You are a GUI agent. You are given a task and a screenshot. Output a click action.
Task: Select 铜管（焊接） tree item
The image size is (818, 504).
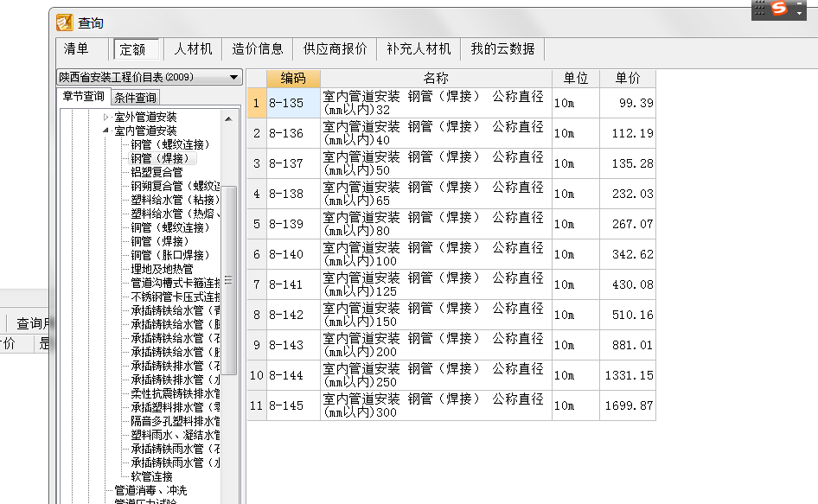tap(160, 241)
